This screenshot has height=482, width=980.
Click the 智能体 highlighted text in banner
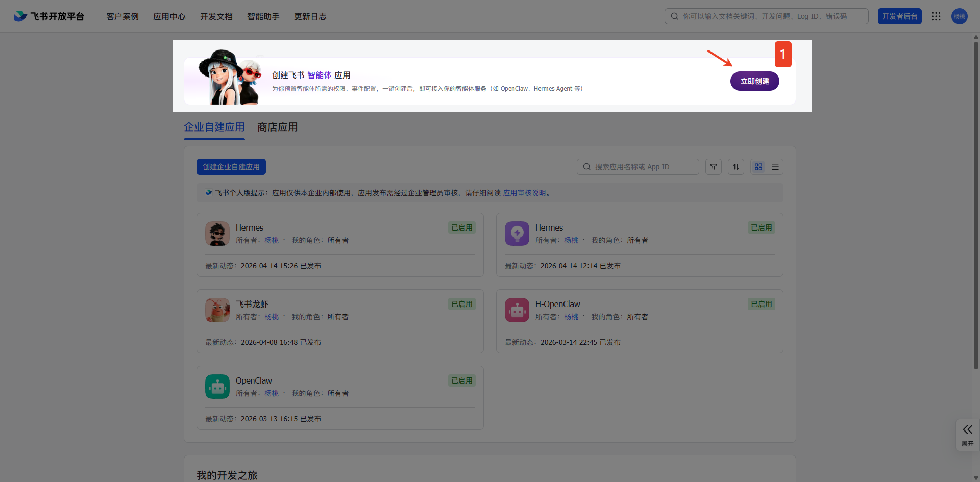pos(320,75)
